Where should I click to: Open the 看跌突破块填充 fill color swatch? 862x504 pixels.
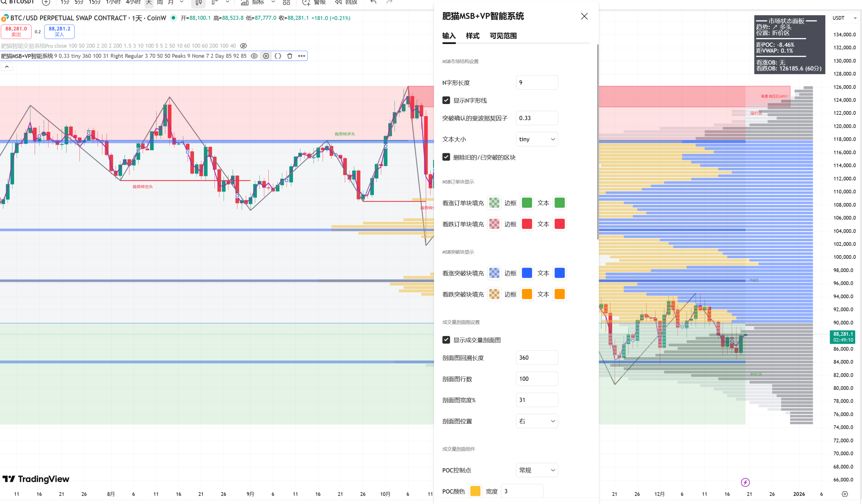494,294
